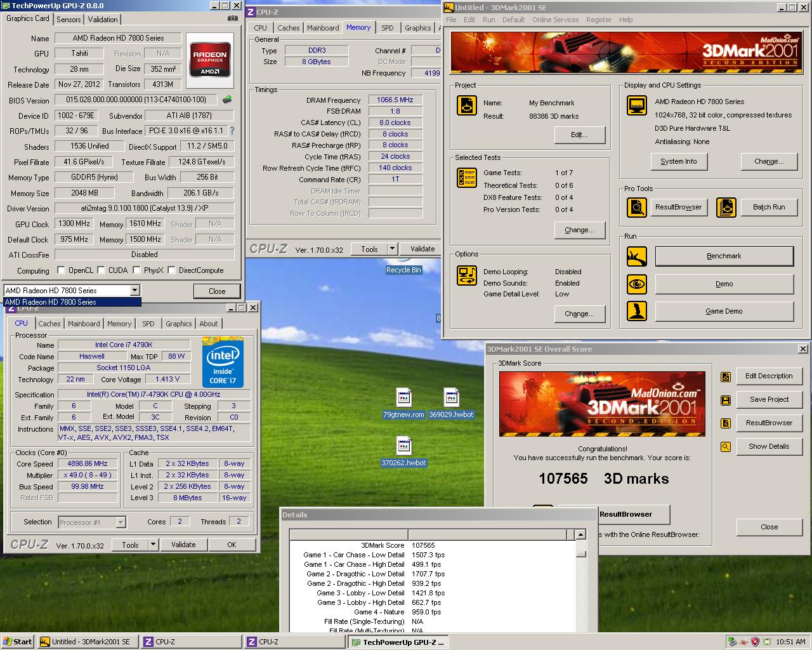Viewport: 812px width, 650px height.
Task: Click the Selected Tests Change button
Action: point(579,230)
